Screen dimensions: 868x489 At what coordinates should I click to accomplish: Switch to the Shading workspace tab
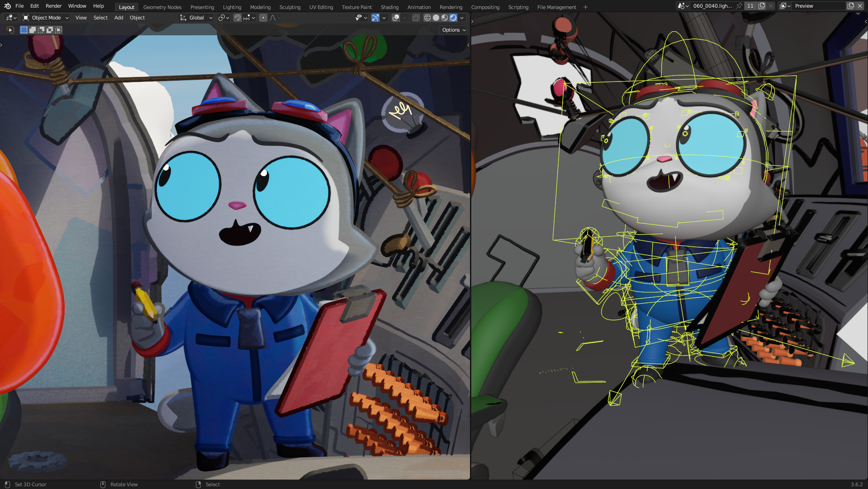(389, 7)
